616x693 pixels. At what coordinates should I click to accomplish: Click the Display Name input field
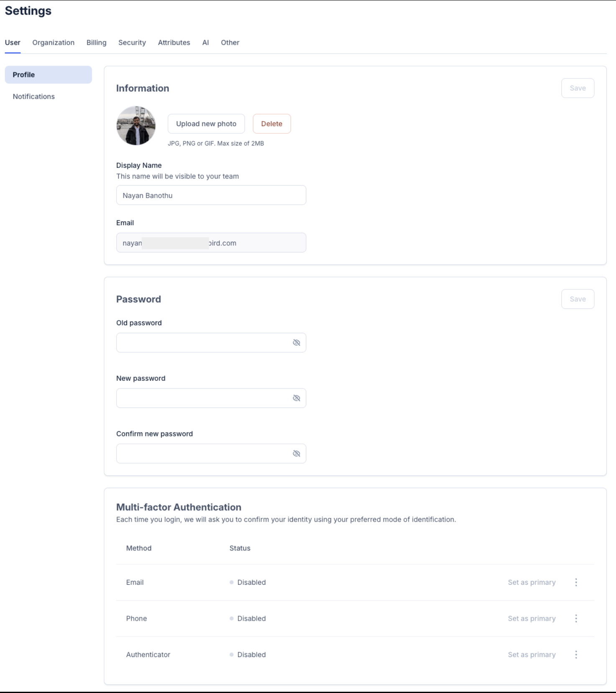pos(211,195)
